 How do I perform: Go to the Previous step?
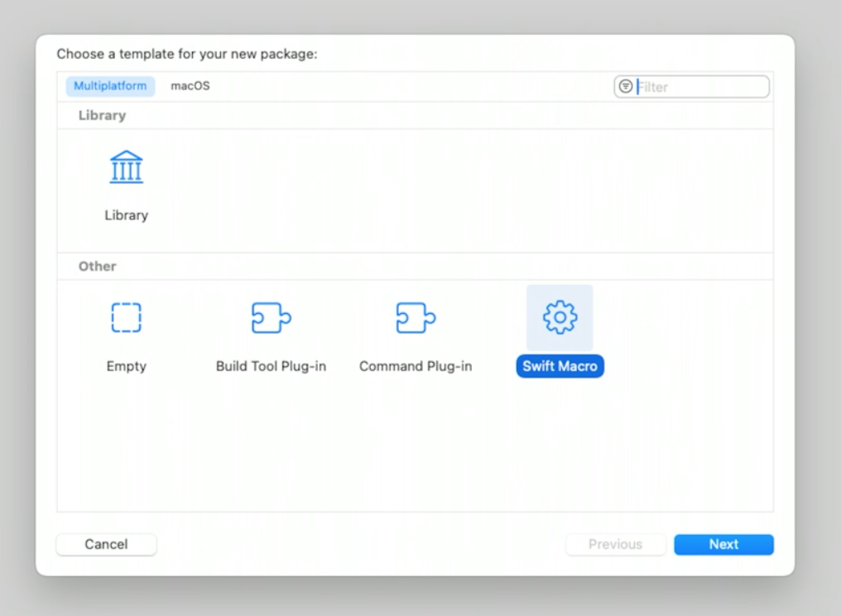(x=615, y=544)
